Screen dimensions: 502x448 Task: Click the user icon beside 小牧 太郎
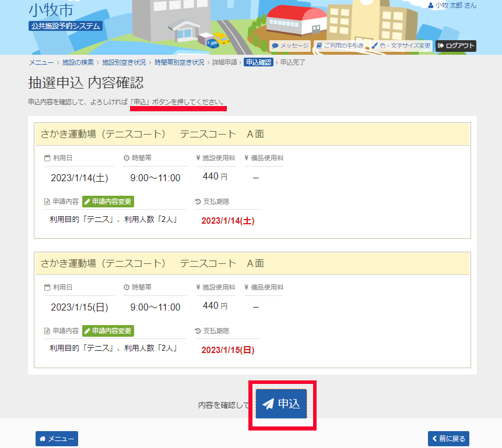[x=431, y=5]
